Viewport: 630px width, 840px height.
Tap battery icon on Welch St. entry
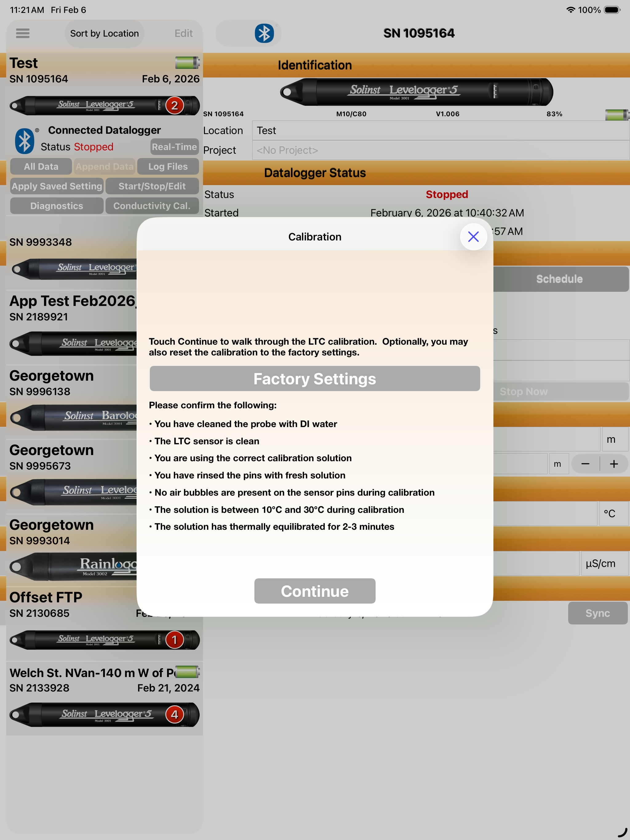coord(187,672)
